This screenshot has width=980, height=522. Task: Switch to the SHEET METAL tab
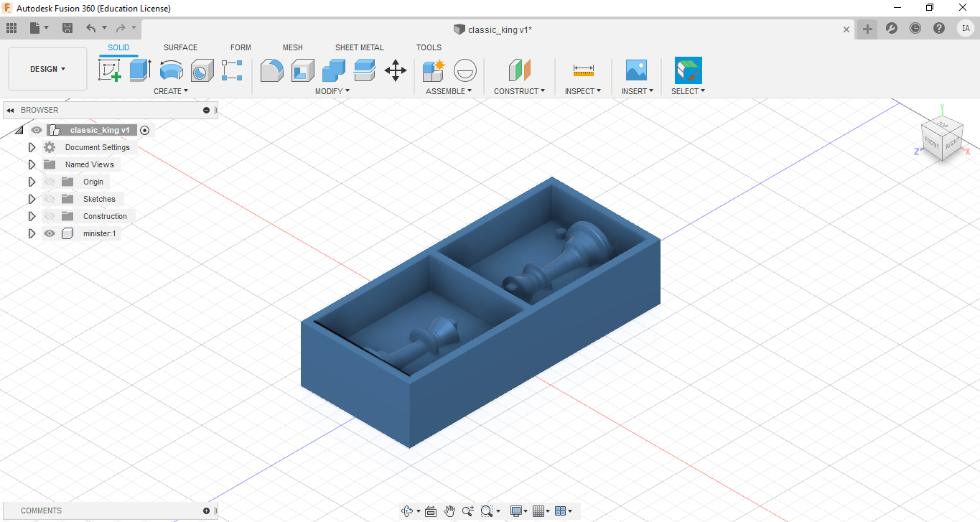tap(360, 47)
